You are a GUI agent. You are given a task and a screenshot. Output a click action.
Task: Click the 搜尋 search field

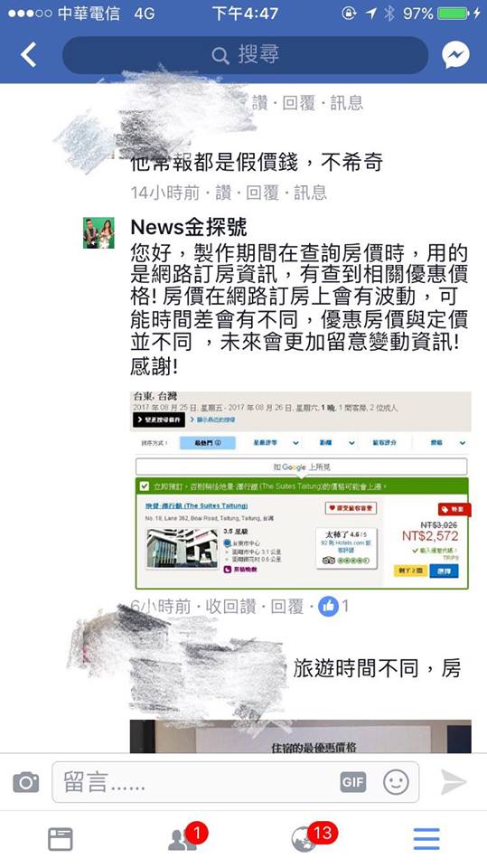pos(245,55)
